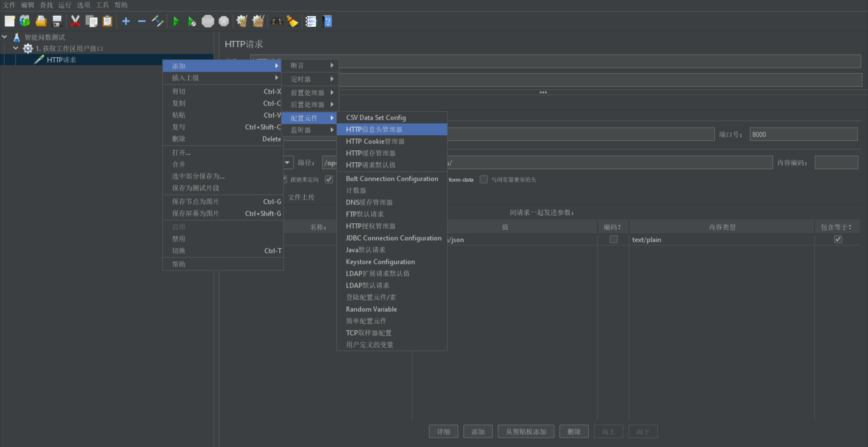Open the 文件 menu in menu bar
This screenshot has width=868, height=447.
[9, 5]
